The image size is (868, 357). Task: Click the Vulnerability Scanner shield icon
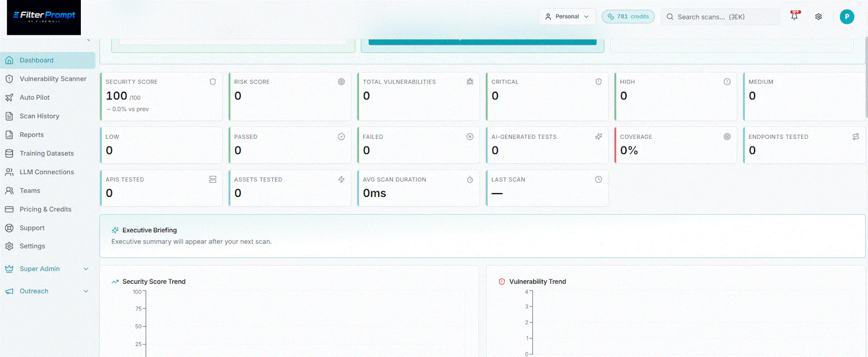coord(9,79)
